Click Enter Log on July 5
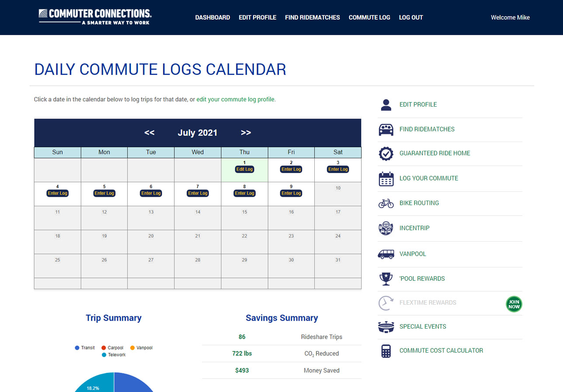563x392 pixels. pyautogui.click(x=104, y=193)
